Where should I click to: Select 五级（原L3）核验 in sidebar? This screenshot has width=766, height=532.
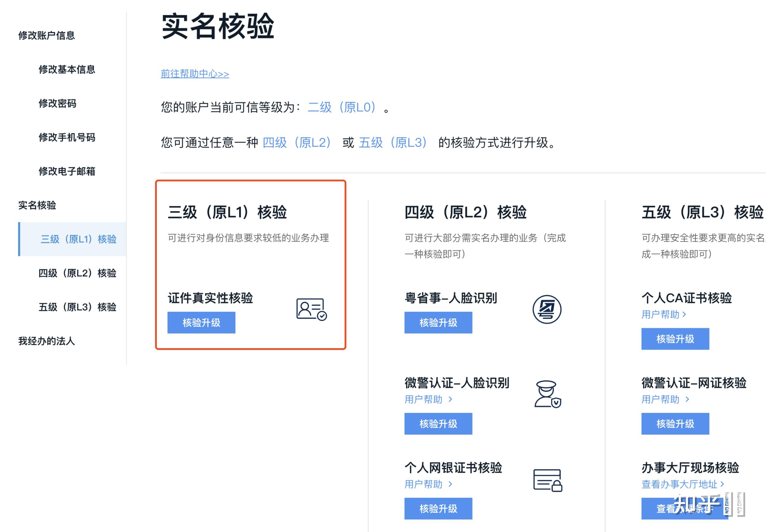click(77, 307)
